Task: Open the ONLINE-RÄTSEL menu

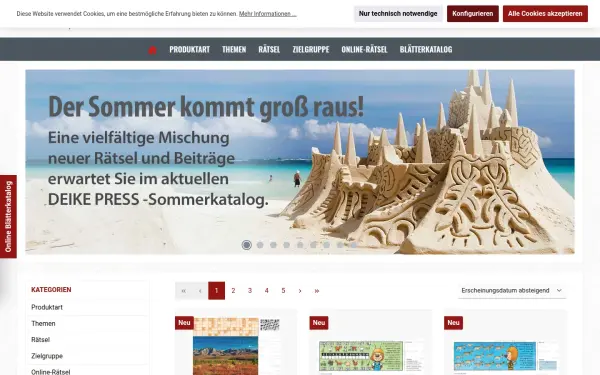Action: tap(364, 49)
